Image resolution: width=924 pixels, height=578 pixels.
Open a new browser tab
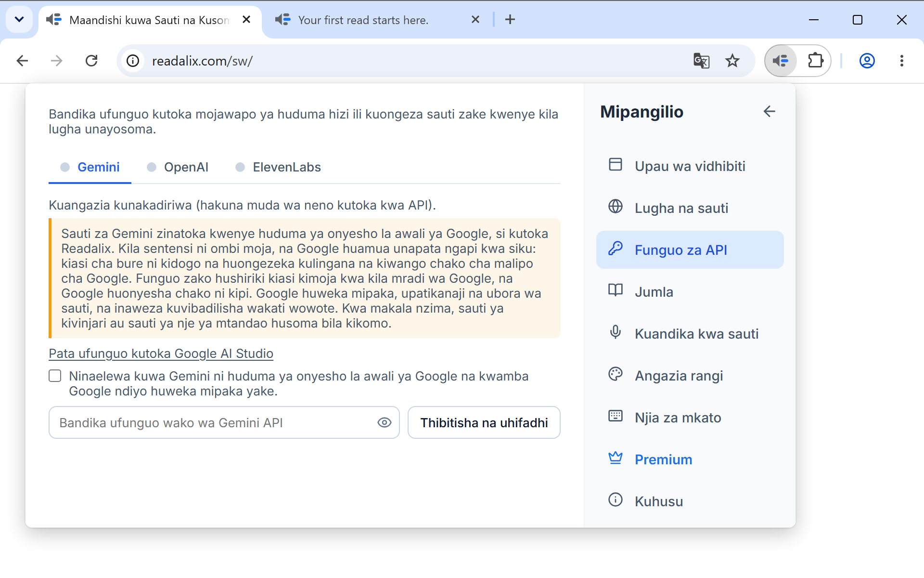pyautogui.click(x=510, y=20)
